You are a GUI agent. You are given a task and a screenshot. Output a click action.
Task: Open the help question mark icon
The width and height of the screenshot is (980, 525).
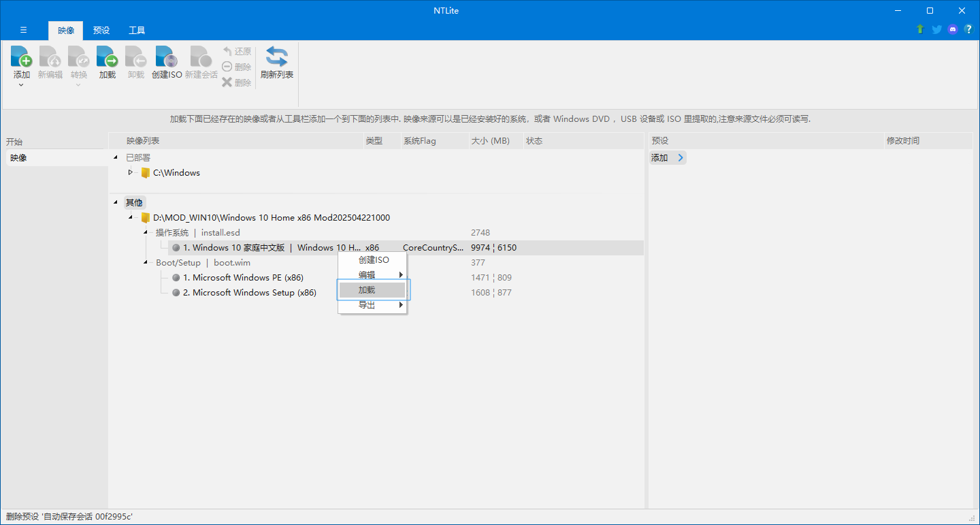click(x=968, y=29)
